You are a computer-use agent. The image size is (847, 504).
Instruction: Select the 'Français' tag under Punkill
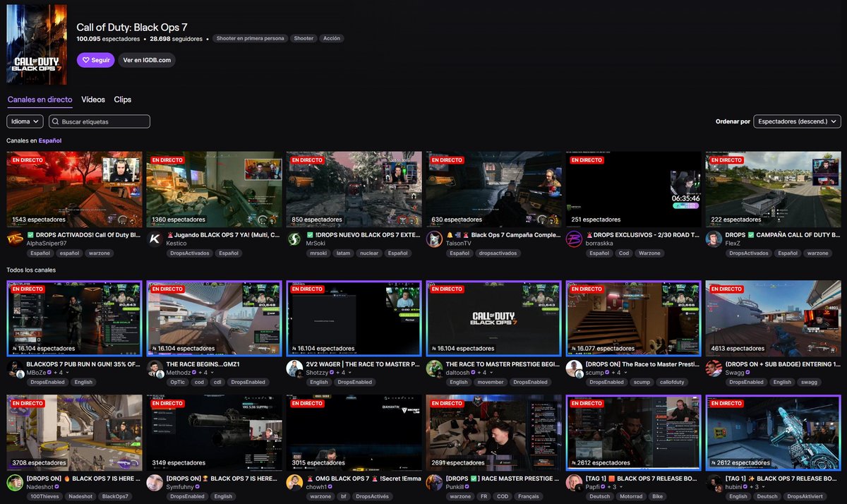coord(528,496)
